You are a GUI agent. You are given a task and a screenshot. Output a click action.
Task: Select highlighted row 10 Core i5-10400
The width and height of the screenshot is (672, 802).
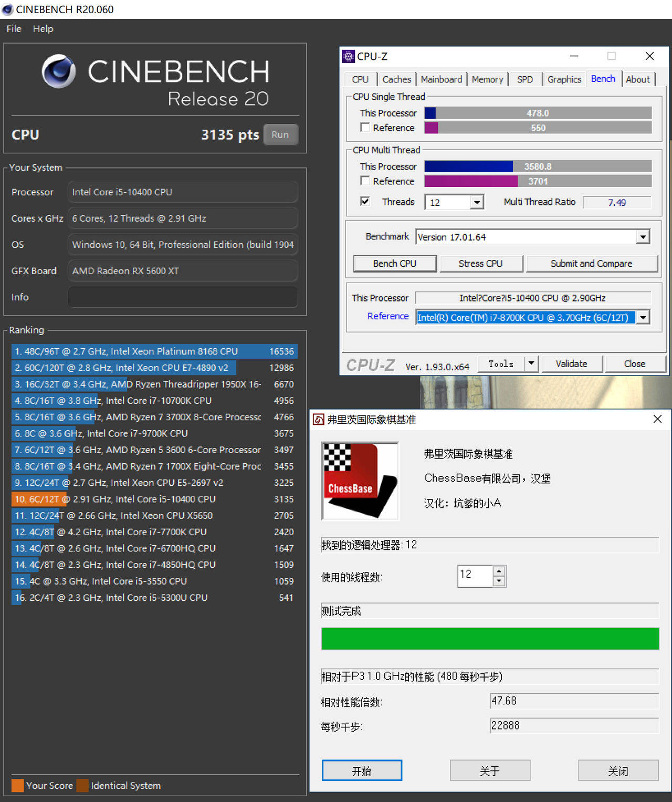[154, 499]
